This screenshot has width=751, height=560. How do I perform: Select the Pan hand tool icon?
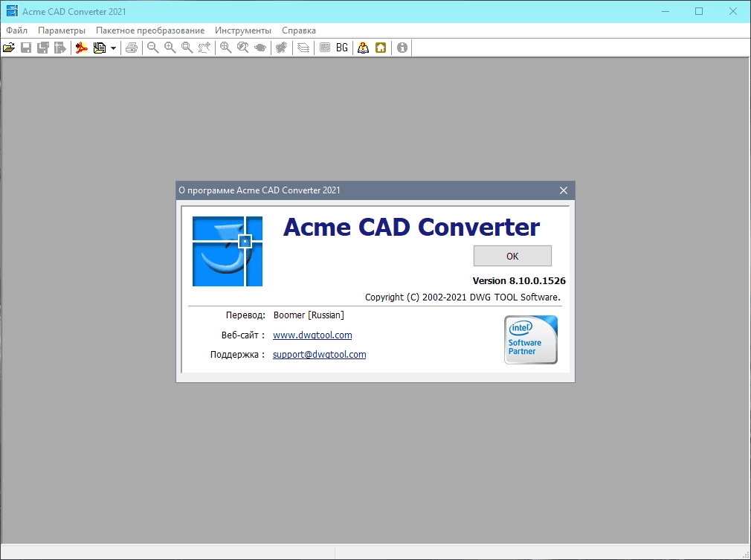(x=204, y=48)
